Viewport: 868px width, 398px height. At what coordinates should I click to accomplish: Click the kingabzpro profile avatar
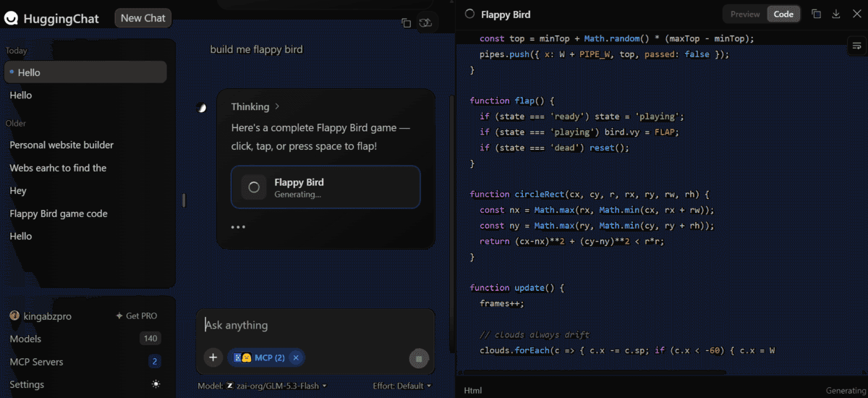(14, 316)
